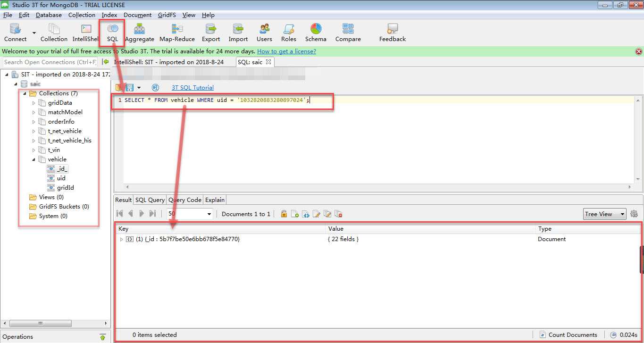Launch IntelliShell from the toolbar

(85, 33)
